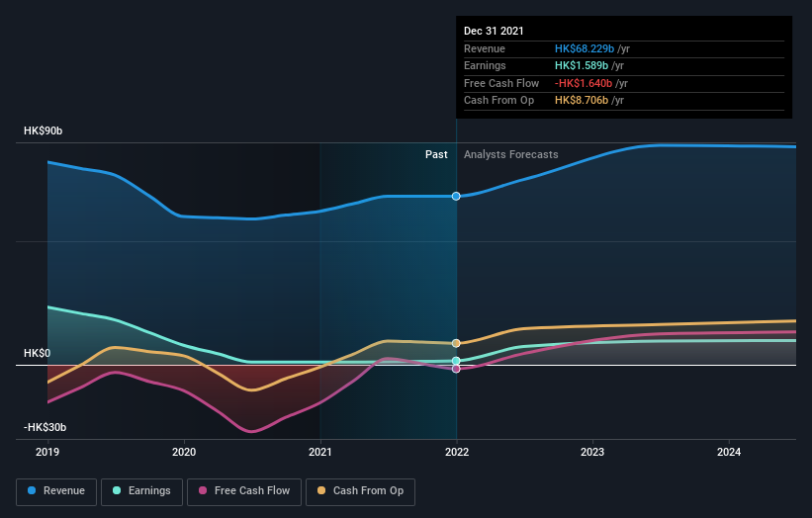Image resolution: width=812 pixels, height=518 pixels.
Task: Click the HK$68.229b revenue value
Action: click(585, 48)
